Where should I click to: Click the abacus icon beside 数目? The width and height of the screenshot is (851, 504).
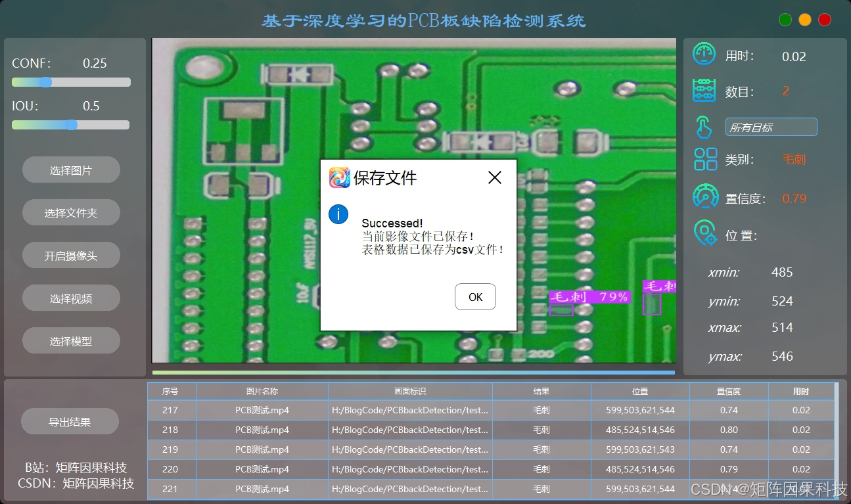704,90
